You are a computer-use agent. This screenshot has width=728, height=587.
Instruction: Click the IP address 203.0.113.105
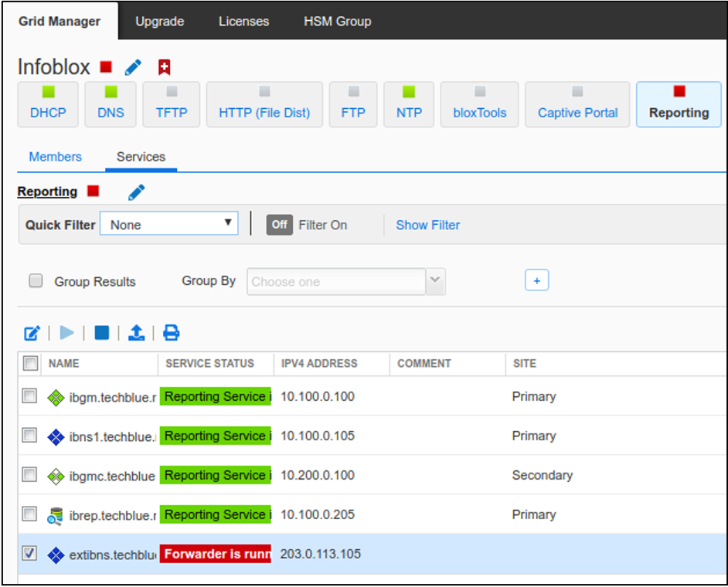321,554
